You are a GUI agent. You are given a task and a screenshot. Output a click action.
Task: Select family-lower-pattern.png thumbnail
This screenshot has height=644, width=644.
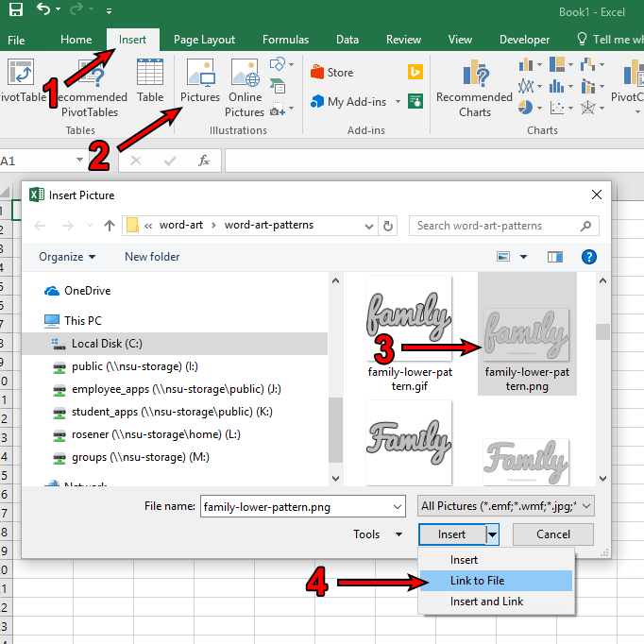(x=527, y=334)
